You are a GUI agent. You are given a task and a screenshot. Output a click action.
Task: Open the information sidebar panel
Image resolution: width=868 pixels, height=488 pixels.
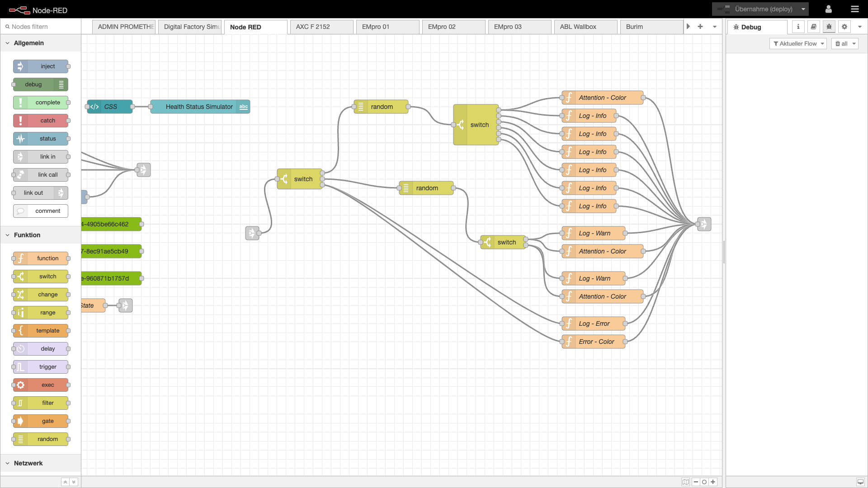798,27
